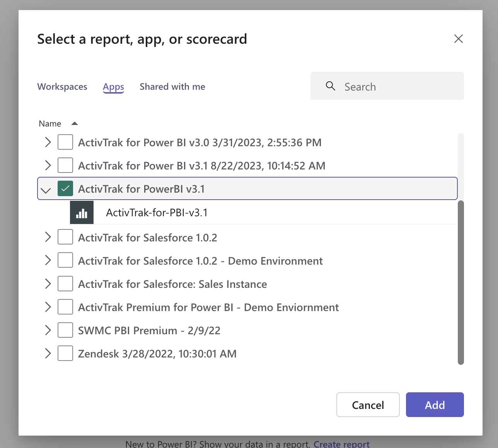Check ActivTrak for Power BI v3.1 8/22/2023 checkbox
This screenshot has width=498, height=448.
point(65,165)
